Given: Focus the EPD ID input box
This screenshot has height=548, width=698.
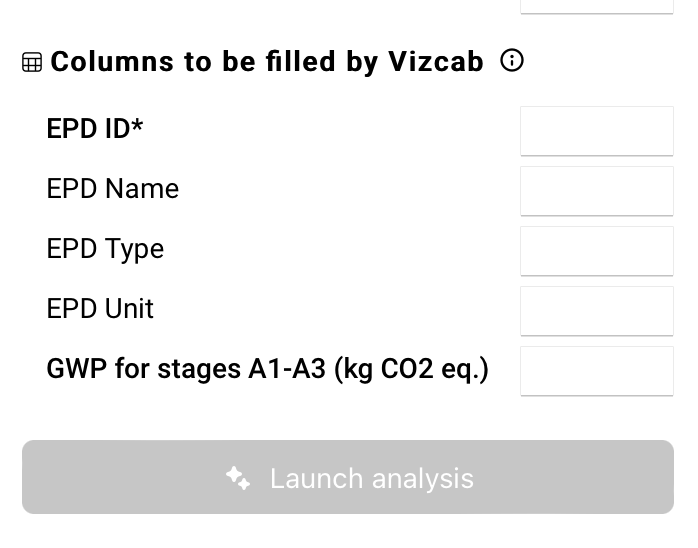Looking at the screenshot, I should 596,131.
